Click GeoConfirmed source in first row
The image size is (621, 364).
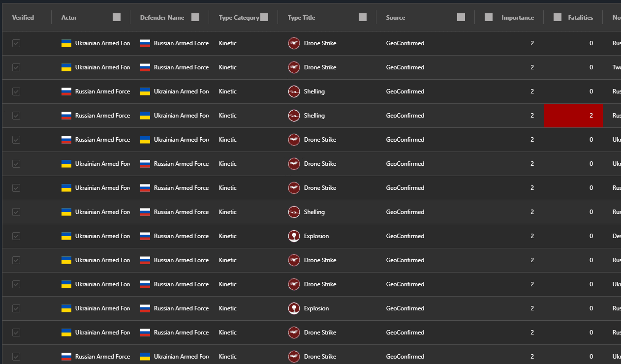pyautogui.click(x=405, y=43)
